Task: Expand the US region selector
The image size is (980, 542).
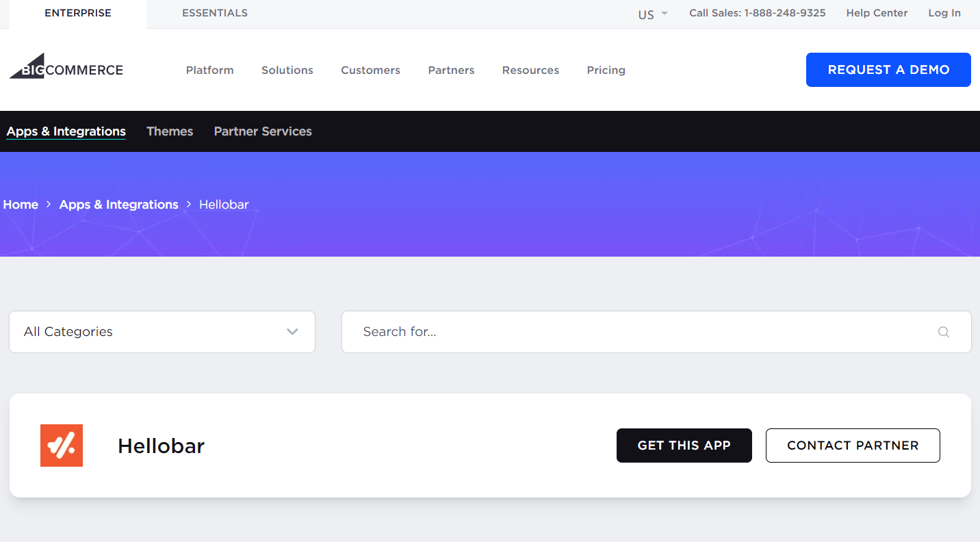Action: pyautogui.click(x=652, y=13)
